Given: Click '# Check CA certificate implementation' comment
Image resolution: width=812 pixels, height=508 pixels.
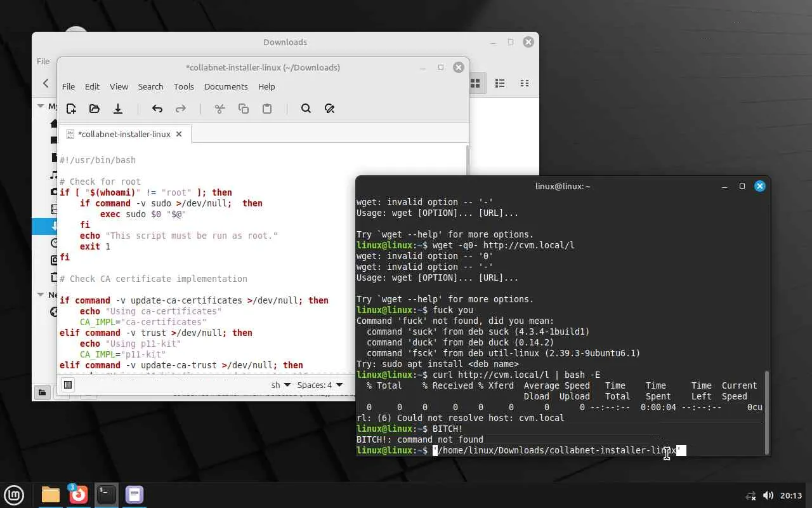Looking at the screenshot, I should click(154, 279).
